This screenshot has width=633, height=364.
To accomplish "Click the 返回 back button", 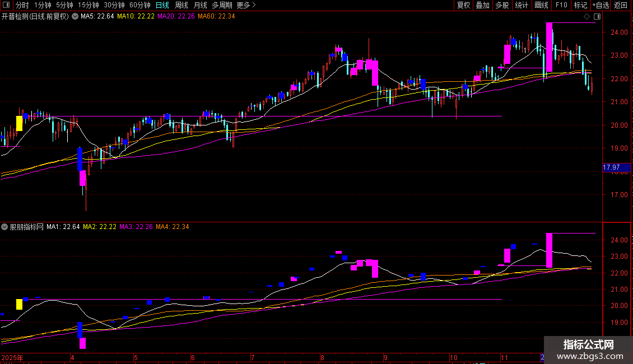I will (x=621, y=5).
